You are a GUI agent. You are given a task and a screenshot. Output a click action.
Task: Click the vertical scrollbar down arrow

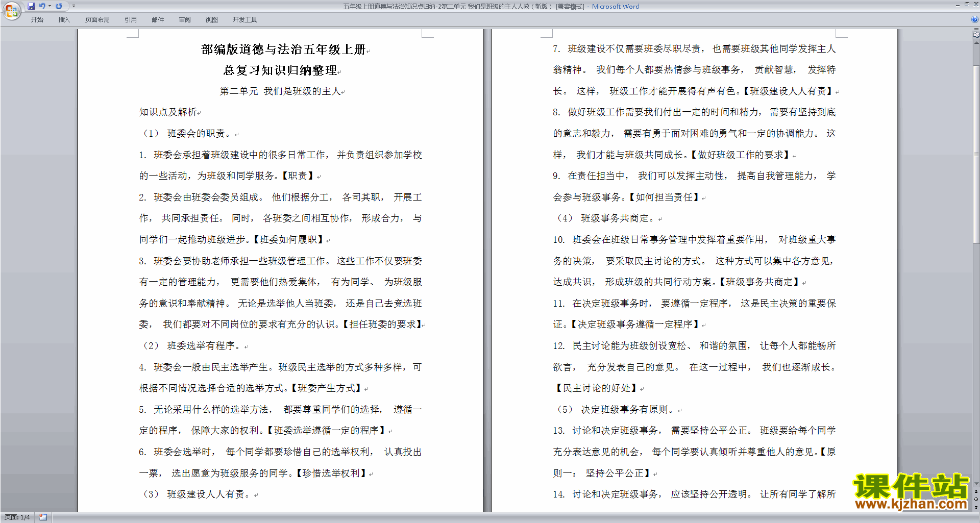click(x=976, y=483)
